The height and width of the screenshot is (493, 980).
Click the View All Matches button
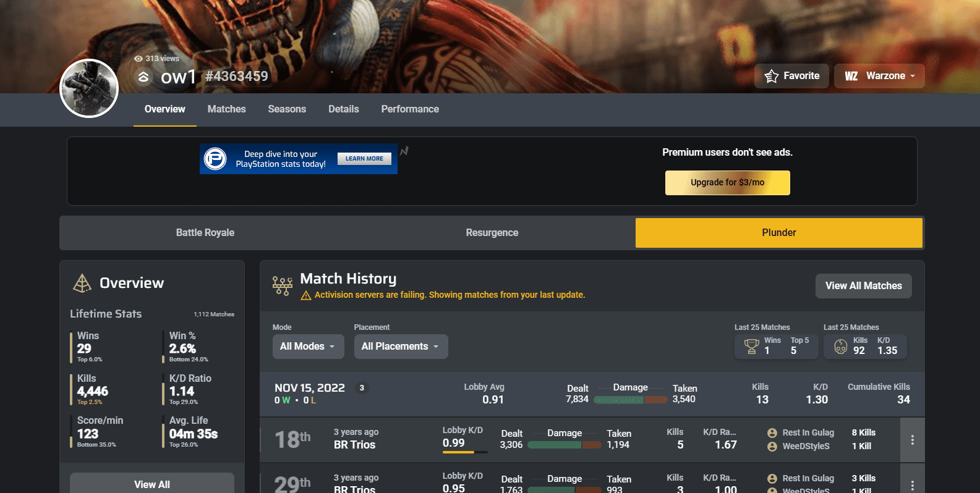[x=863, y=286]
